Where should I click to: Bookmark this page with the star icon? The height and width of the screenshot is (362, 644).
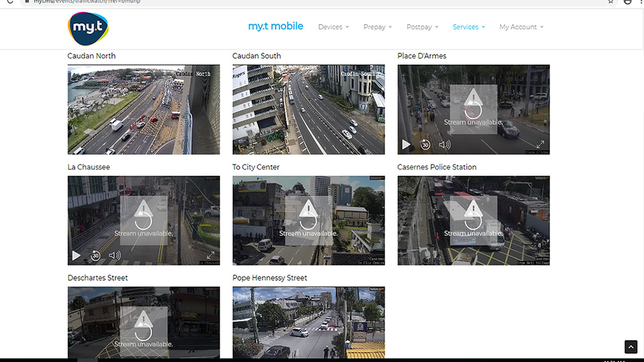tap(611, 2)
